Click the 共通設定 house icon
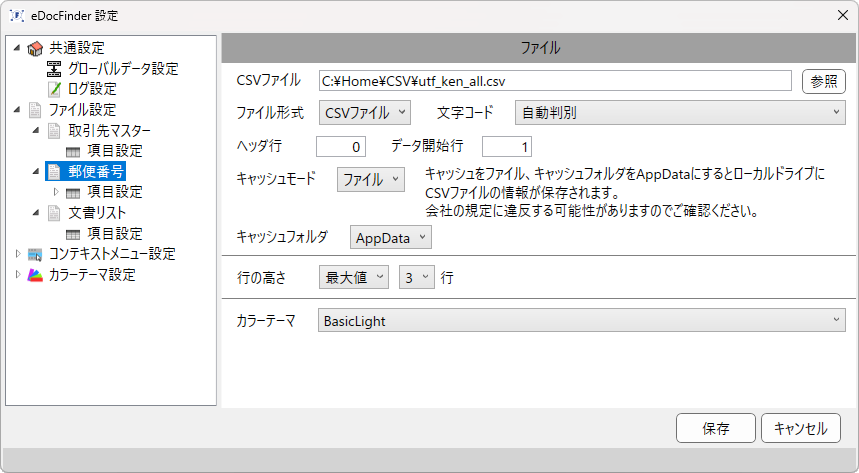Viewport: 859px width, 473px height. click(x=35, y=49)
